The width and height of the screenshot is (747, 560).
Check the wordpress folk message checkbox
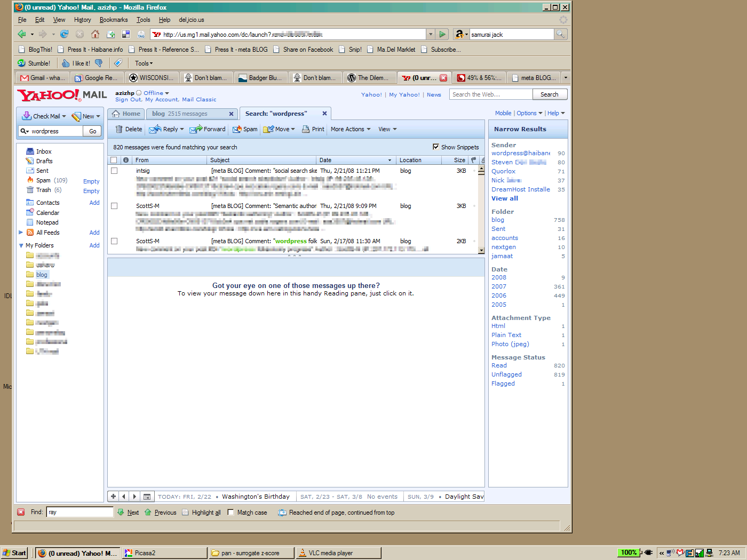pos(114,241)
